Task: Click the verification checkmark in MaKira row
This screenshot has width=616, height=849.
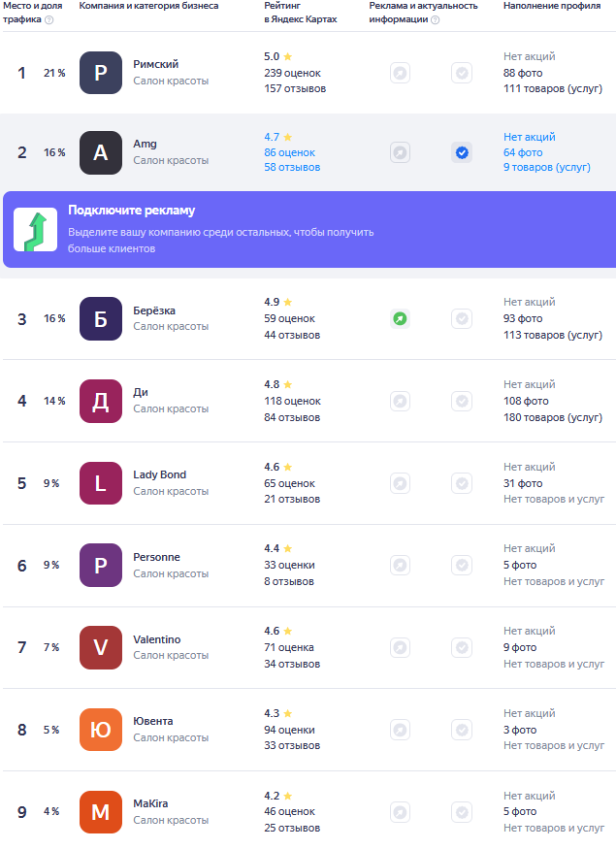Action: click(462, 811)
